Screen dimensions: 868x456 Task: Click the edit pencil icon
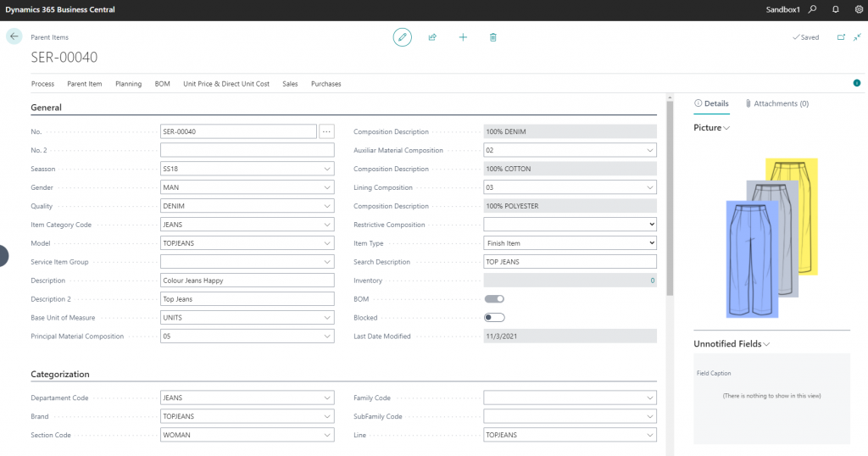coord(403,37)
